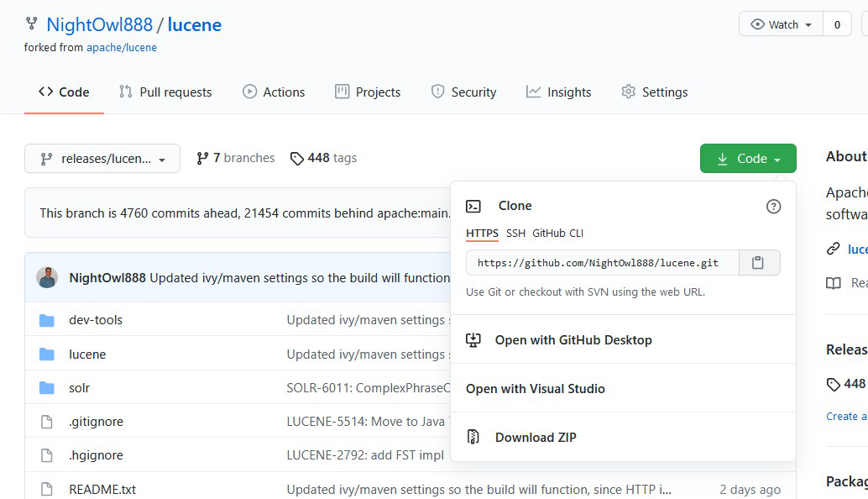Open the releases branch selector dropdown
Screen dimensions: 868x499
point(102,159)
